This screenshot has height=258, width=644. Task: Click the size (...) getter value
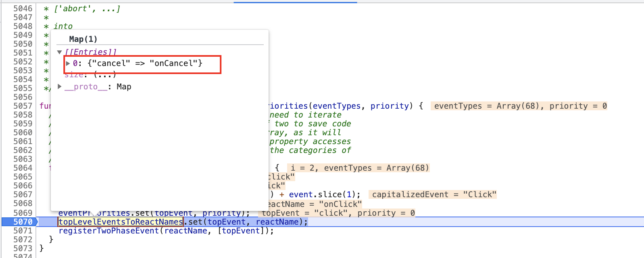point(105,74)
